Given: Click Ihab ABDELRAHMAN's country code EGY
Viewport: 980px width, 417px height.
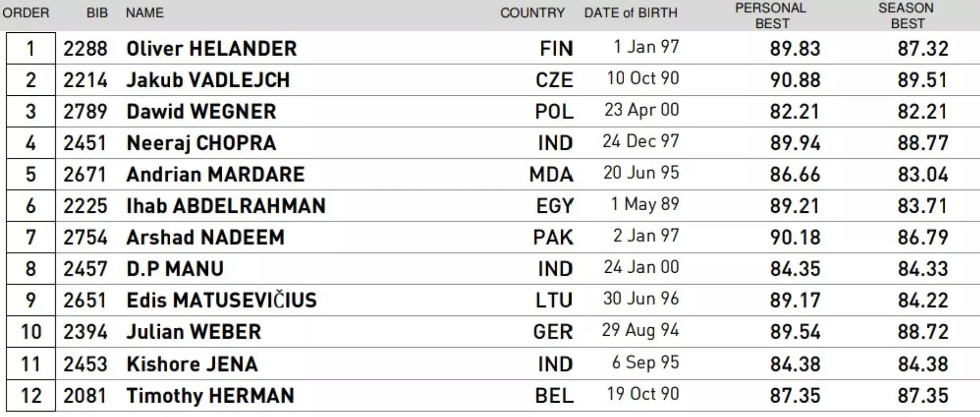Looking at the screenshot, I should pos(554,206).
